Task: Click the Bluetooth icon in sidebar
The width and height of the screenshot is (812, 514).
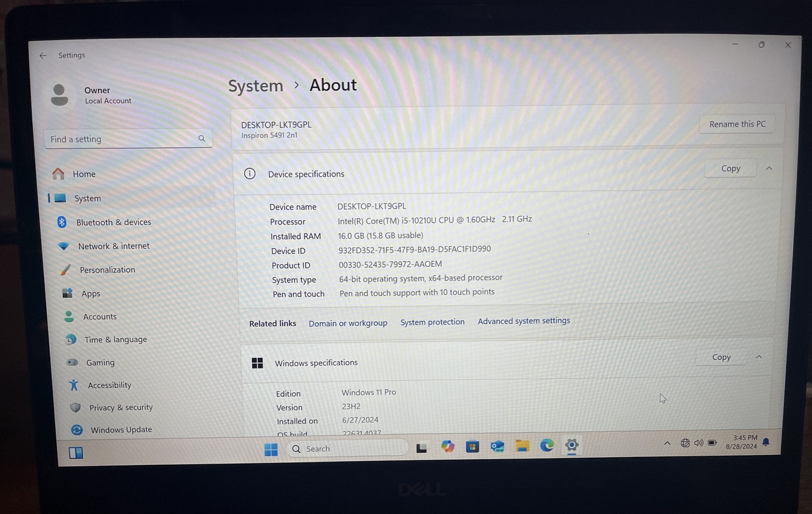Action: pos(62,222)
